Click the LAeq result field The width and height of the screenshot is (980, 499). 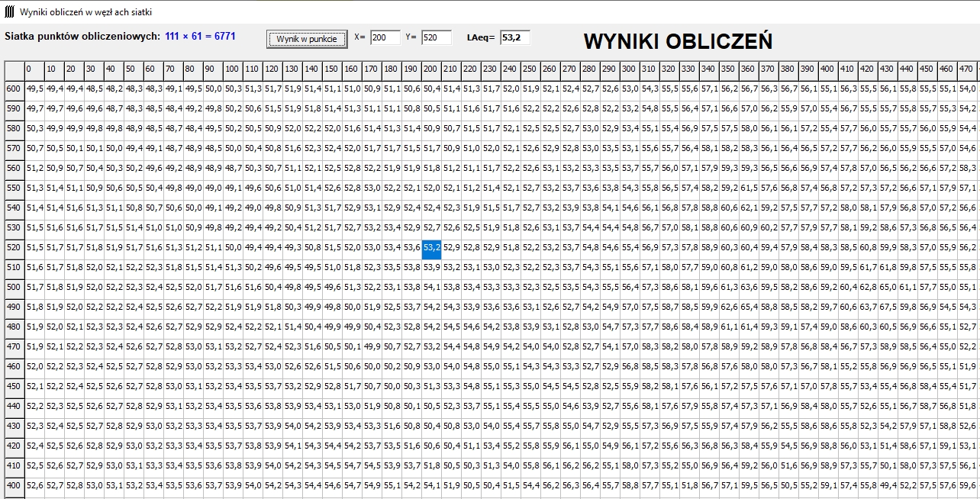click(515, 37)
